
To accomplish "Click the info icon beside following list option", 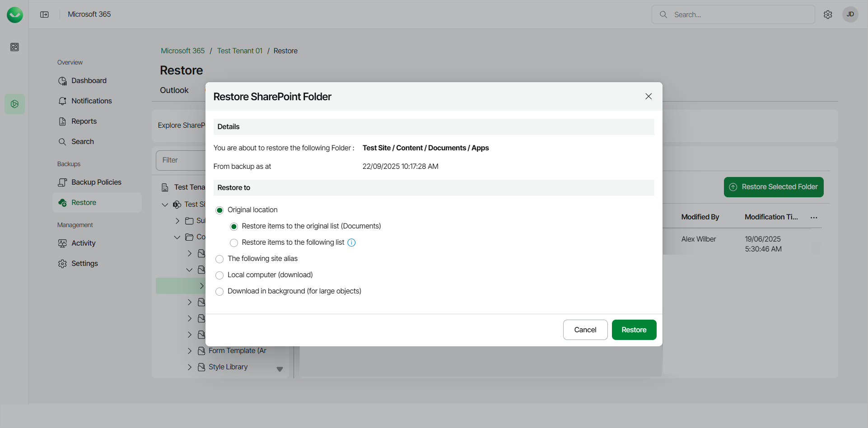I will (x=351, y=242).
